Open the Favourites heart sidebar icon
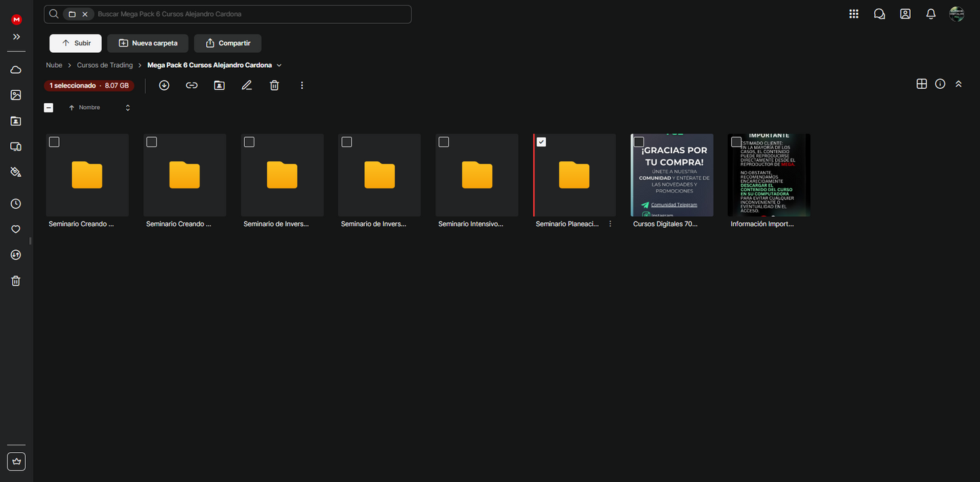 16,229
